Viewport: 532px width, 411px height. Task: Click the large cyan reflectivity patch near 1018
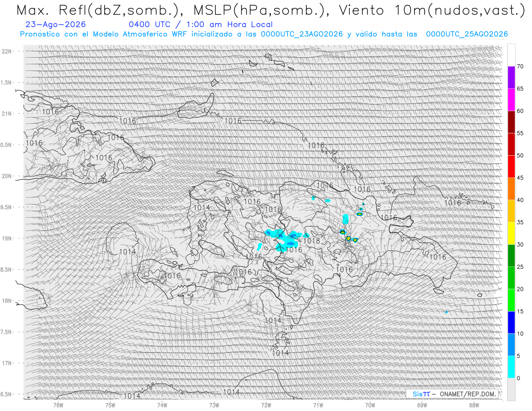286,240
